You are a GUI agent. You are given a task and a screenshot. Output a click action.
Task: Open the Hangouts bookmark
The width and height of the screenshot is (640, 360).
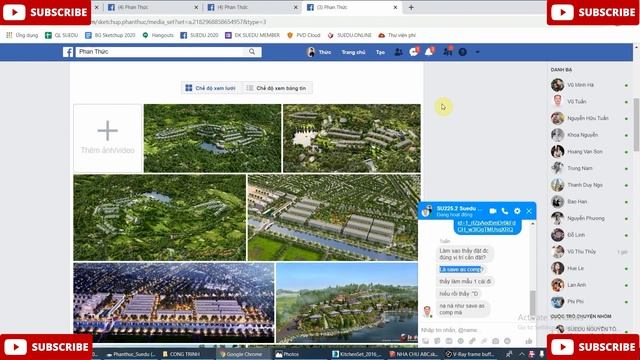coord(158,36)
